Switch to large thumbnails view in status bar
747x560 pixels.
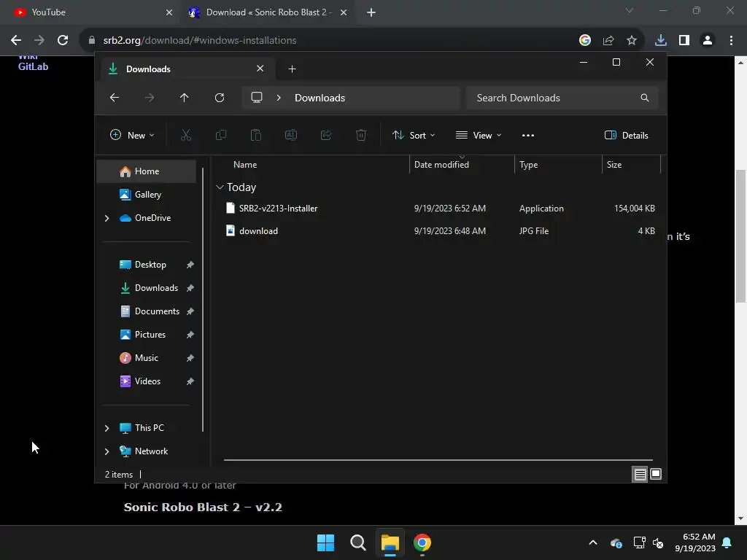click(x=656, y=474)
